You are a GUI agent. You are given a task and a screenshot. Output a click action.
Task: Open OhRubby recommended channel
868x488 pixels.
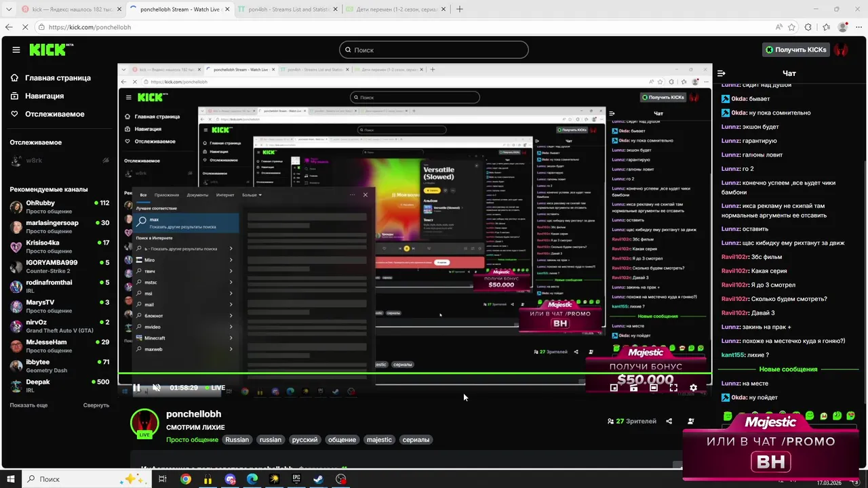coord(60,207)
